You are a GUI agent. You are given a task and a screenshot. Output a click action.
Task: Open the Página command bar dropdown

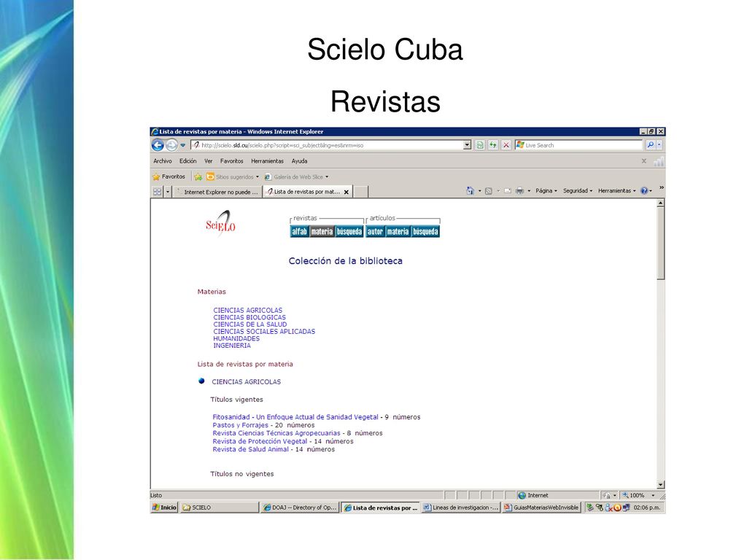tap(546, 191)
